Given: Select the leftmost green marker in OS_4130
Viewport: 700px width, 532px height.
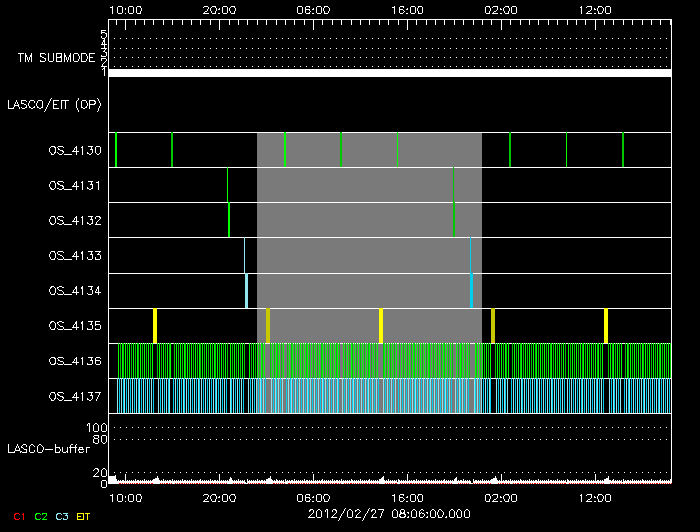Looking at the screenshot, I should pos(116,150).
